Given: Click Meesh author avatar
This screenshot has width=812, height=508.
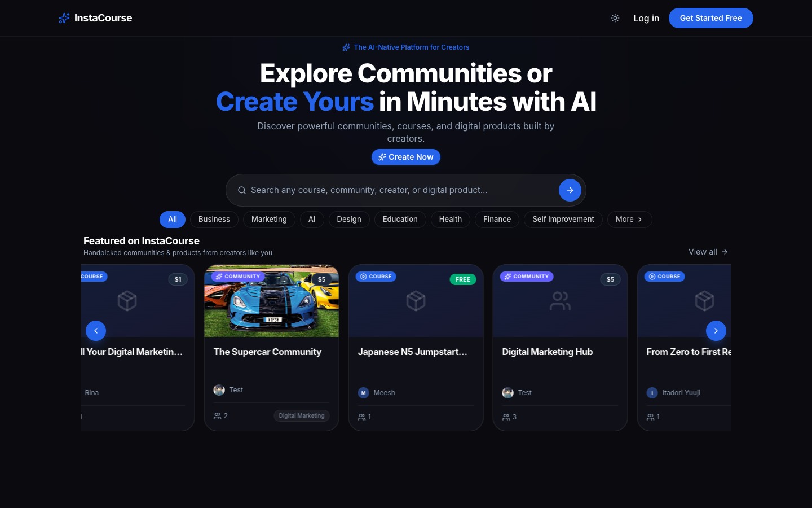Looking at the screenshot, I should pos(364,393).
